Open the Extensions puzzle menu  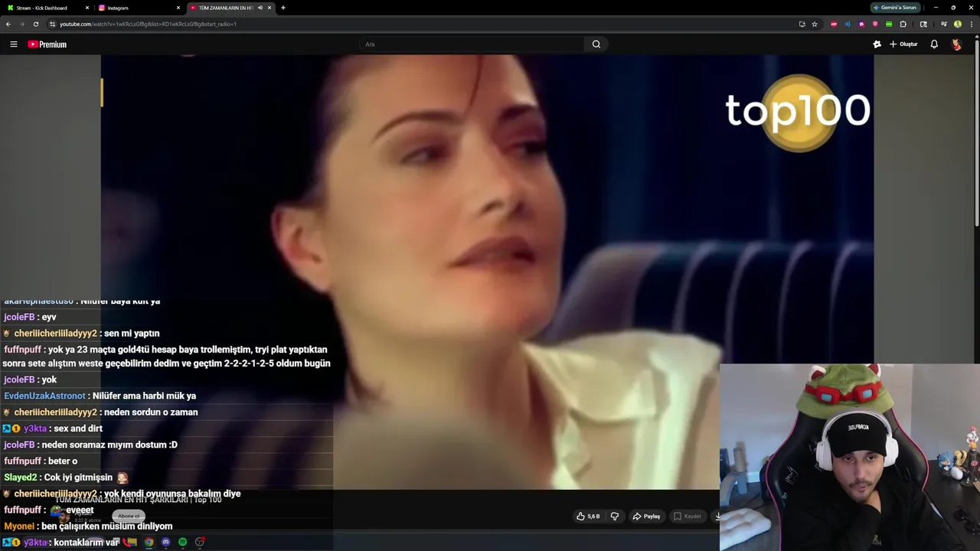(903, 24)
